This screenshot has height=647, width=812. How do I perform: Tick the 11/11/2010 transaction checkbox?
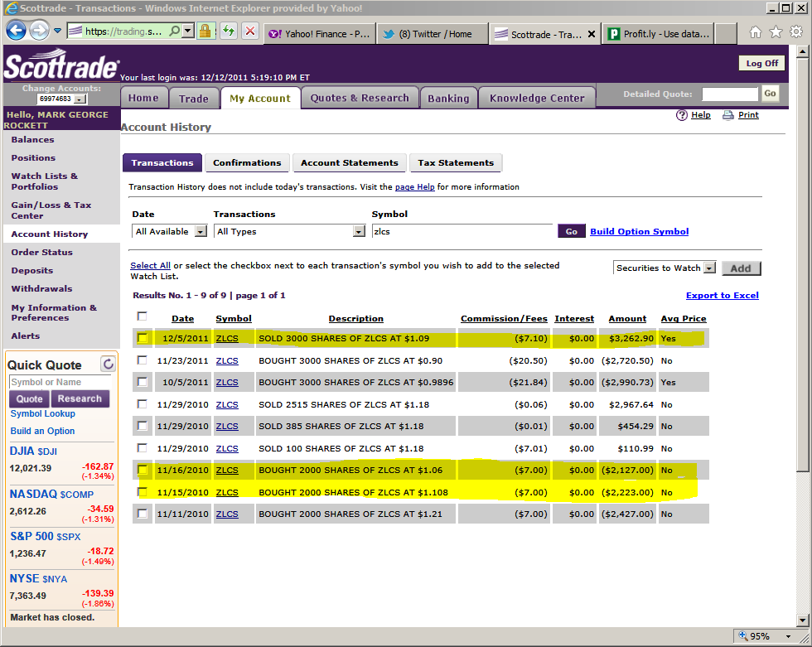(x=143, y=514)
